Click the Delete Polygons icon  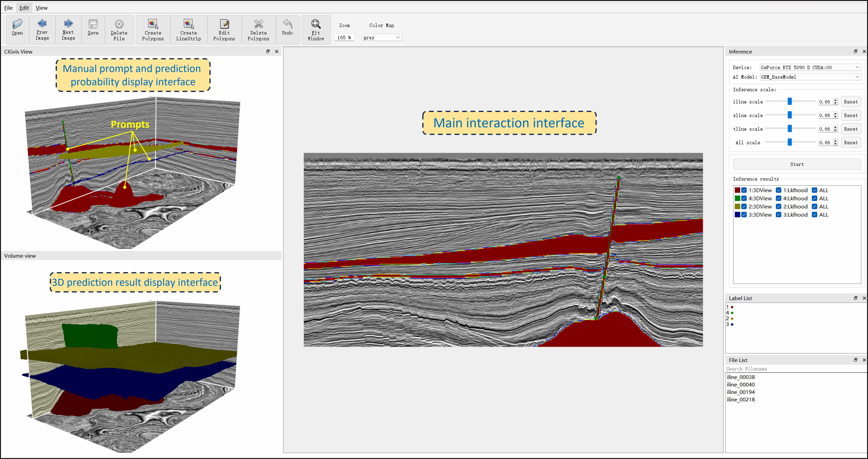coord(258,29)
